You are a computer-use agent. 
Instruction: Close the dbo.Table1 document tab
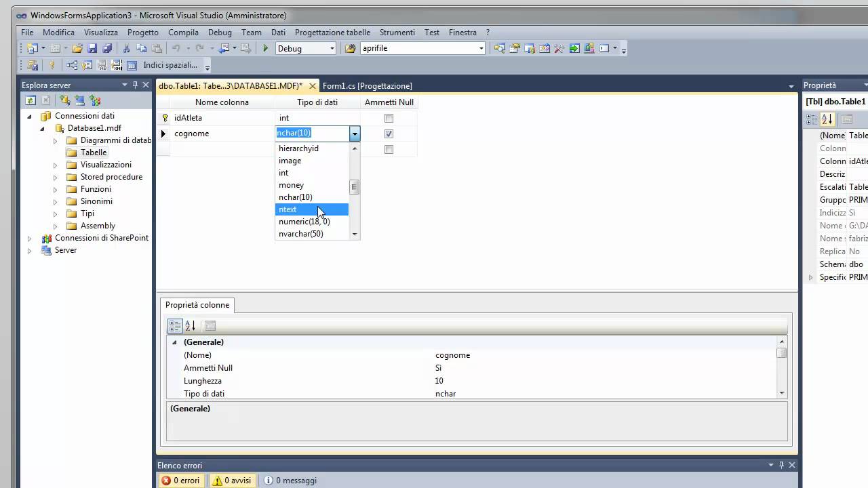click(x=312, y=86)
